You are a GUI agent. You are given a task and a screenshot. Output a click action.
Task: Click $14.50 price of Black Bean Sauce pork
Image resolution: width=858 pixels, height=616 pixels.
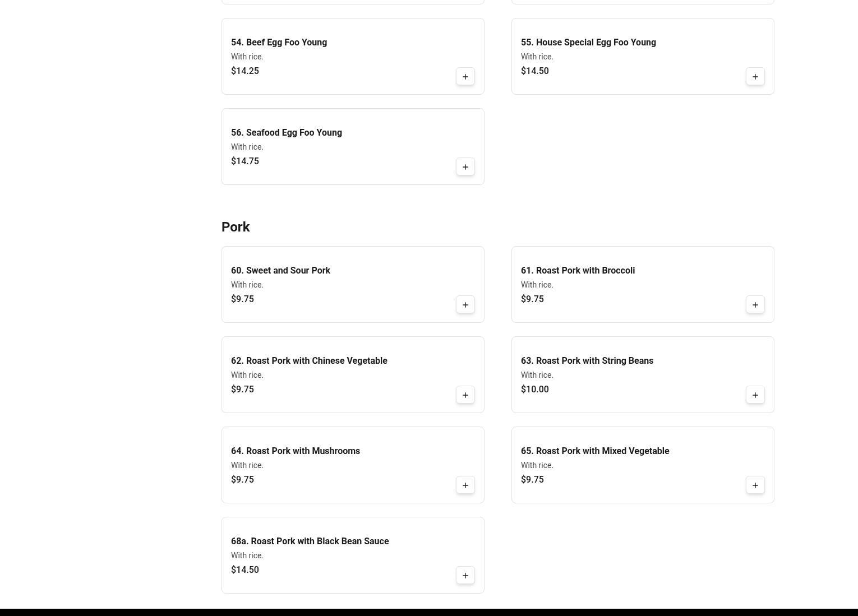pos(245,570)
